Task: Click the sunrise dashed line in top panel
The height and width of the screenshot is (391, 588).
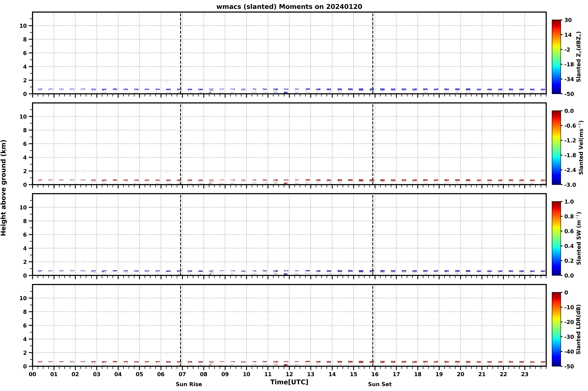Action: click(x=180, y=53)
